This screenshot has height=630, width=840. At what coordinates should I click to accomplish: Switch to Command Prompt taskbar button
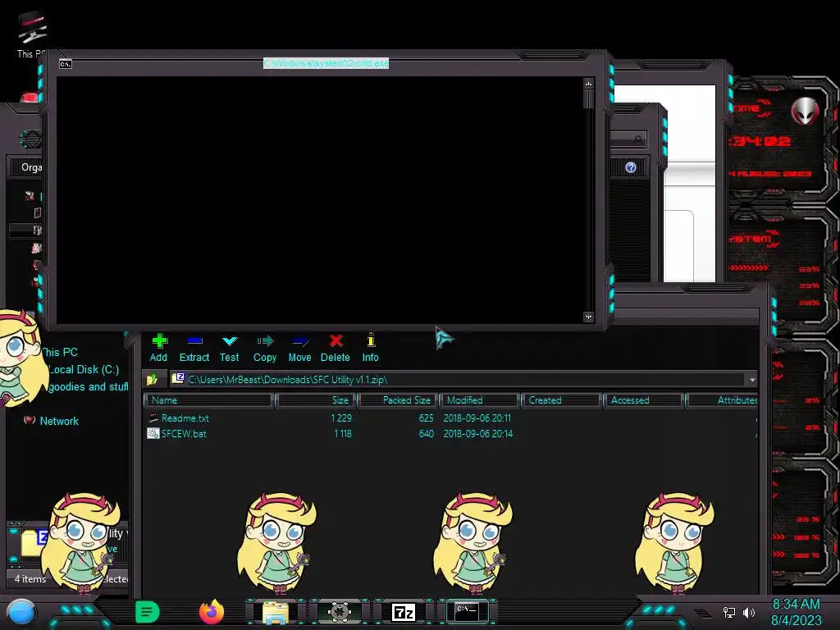tap(467, 611)
